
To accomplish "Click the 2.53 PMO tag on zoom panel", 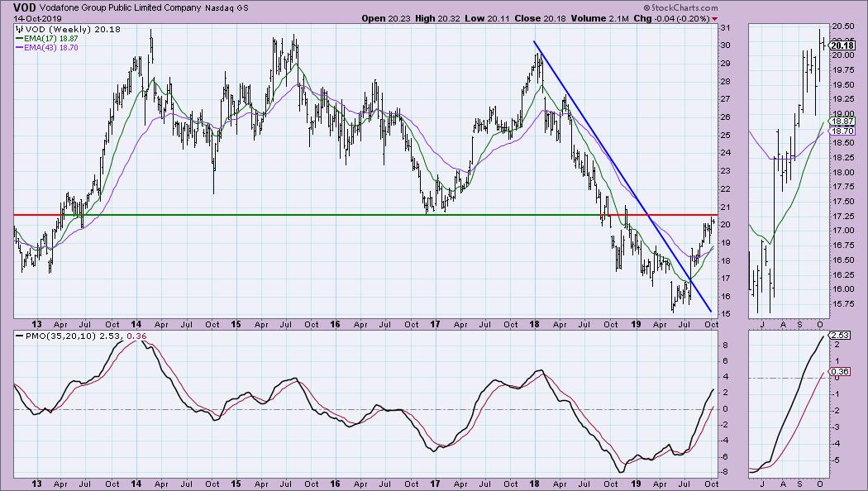I will click(840, 336).
